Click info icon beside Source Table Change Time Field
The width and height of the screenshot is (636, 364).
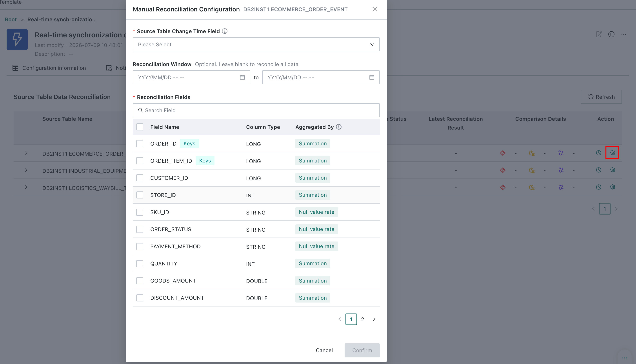[225, 31]
